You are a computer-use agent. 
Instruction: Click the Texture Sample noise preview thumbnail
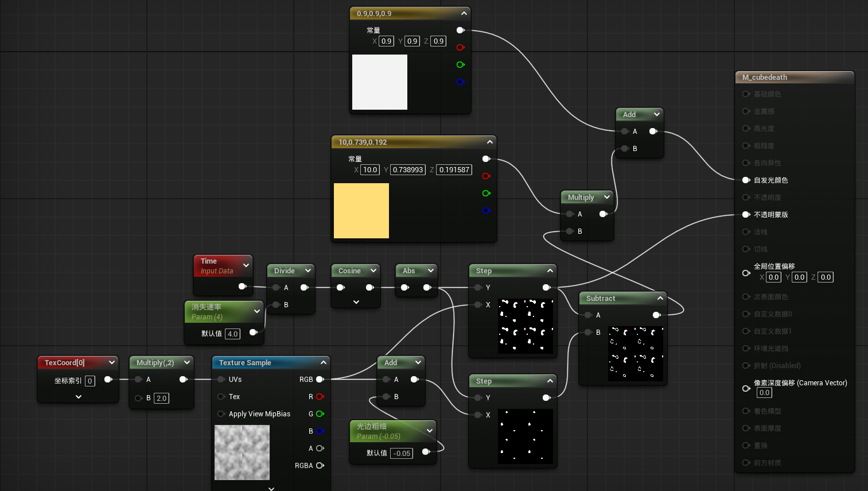242,453
